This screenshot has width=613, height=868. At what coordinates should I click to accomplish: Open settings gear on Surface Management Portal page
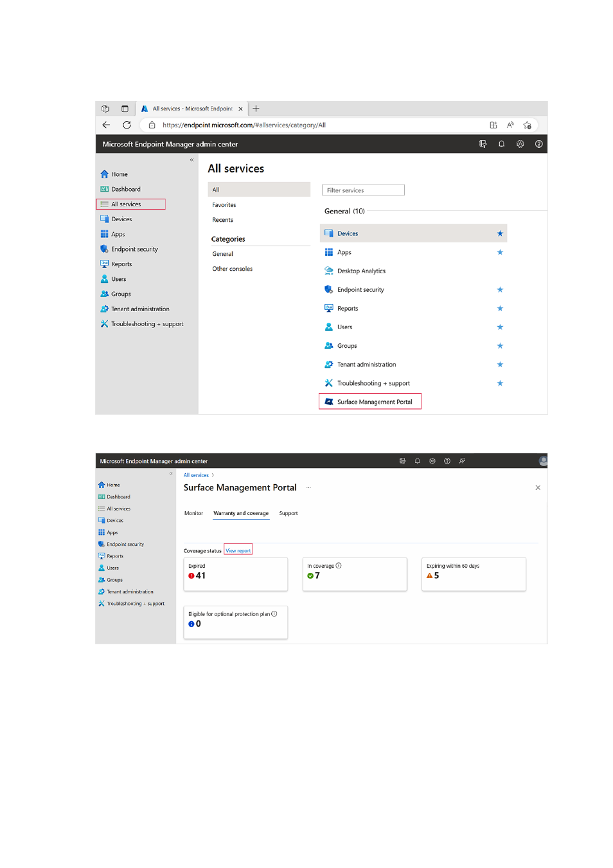click(x=432, y=461)
